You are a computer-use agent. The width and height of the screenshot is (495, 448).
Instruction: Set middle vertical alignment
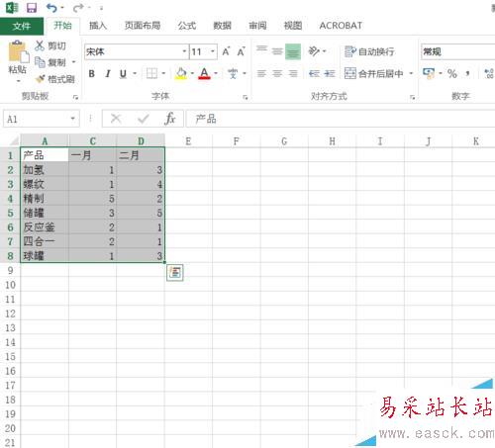coord(277,51)
